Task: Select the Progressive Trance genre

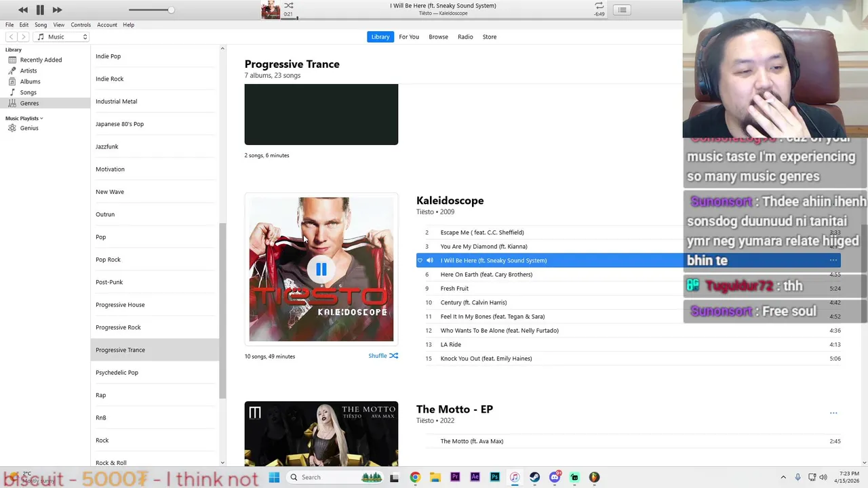Action: (x=155, y=350)
